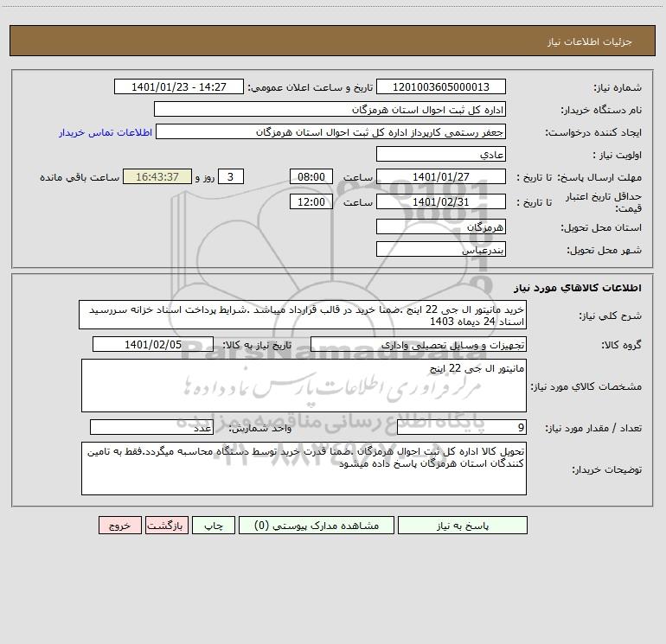This screenshot has height=644, width=666.
Task: Click goods need date 1401/02/05
Action: pos(153,344)
